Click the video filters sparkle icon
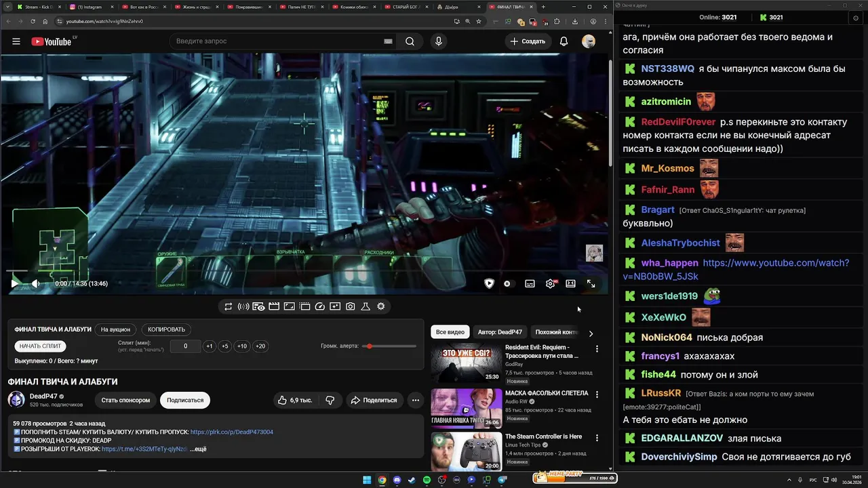868x488 pixels. coord(335,306)
